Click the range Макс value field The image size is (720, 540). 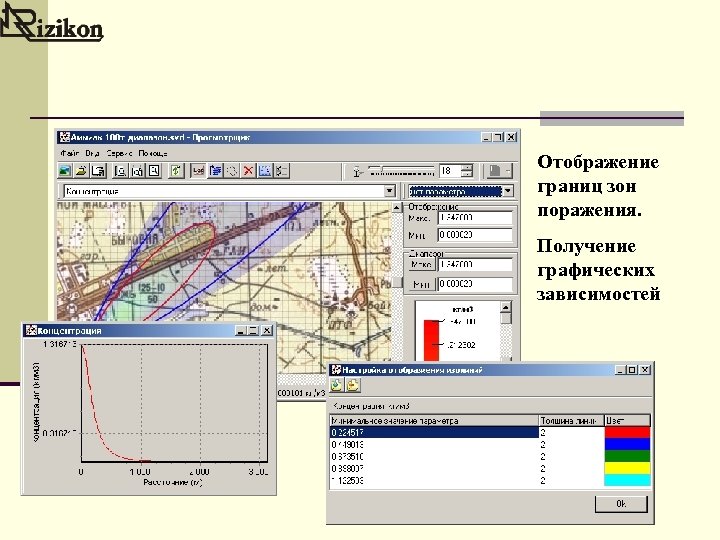(475, 264)
